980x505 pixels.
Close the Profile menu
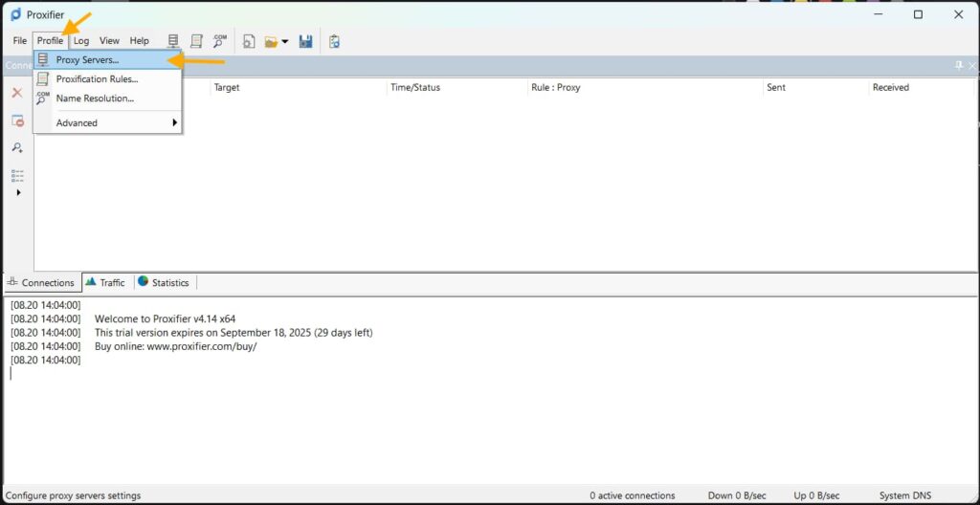click(x=50, y=40)
